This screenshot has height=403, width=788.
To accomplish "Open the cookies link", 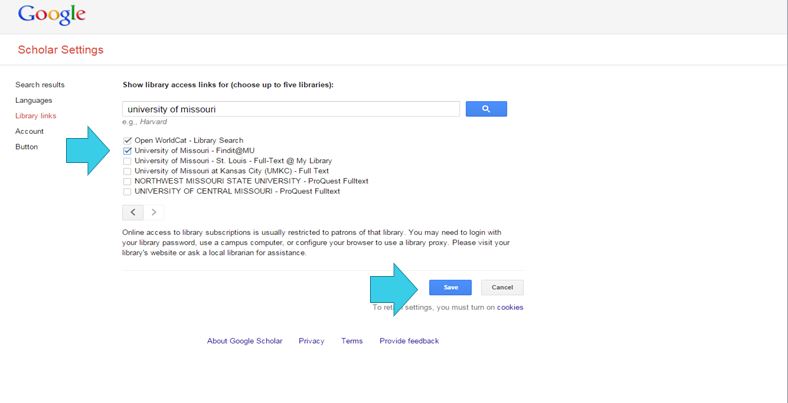I will click(510, 307).
